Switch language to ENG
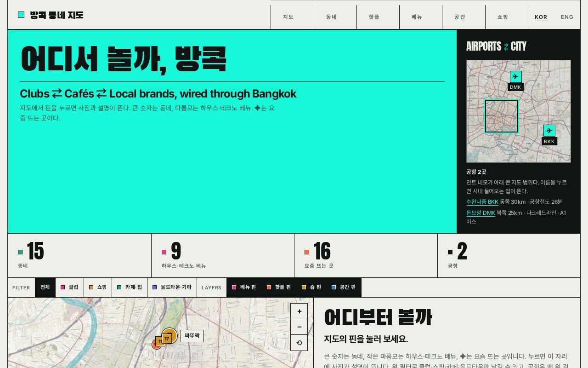 [x=567, y=17]
